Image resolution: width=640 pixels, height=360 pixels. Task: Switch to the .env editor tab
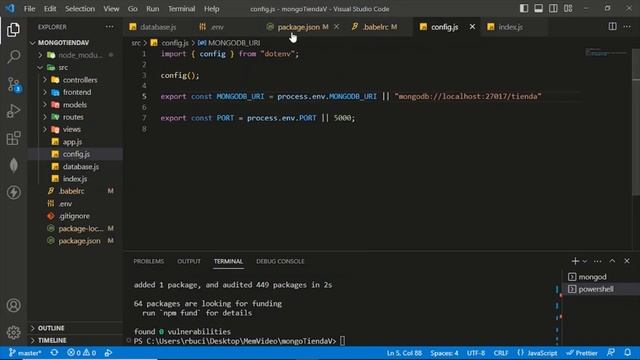[217, 27]
